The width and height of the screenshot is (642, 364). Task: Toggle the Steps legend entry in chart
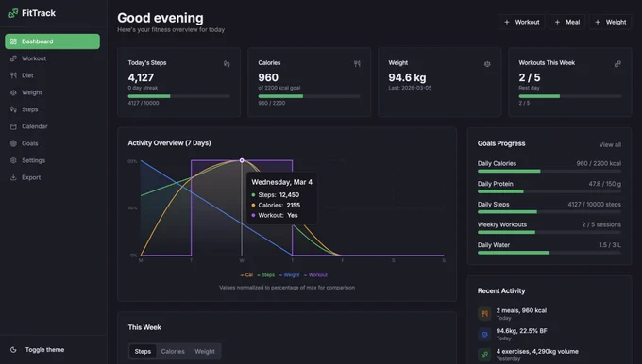pos(266,275)
